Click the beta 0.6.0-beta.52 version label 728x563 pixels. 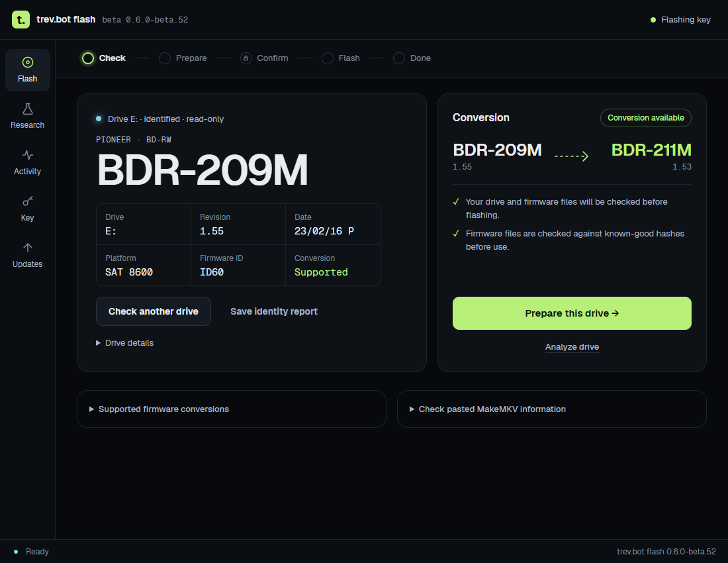(x=145, y=19)
